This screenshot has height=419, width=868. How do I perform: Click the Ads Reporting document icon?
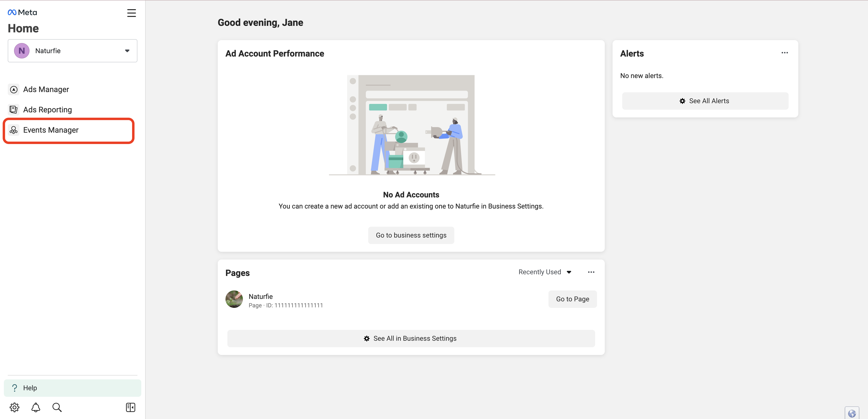pos(14,110)
